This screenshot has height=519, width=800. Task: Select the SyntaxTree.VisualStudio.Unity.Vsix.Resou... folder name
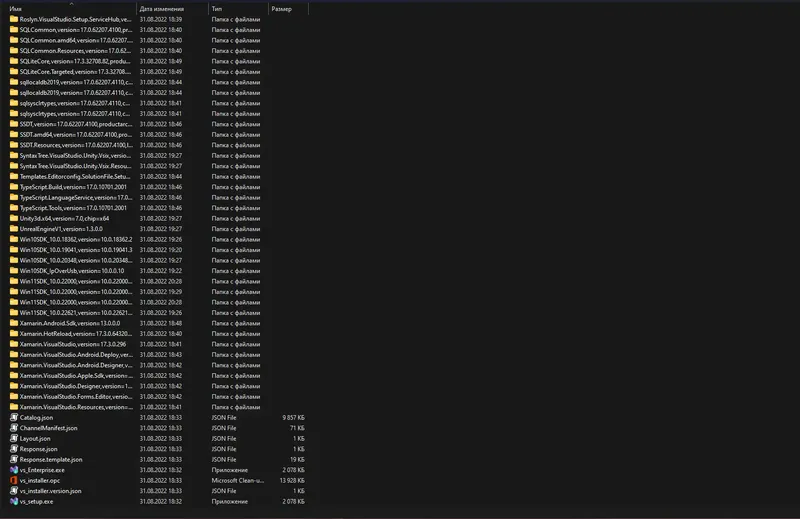pos(76,166)
